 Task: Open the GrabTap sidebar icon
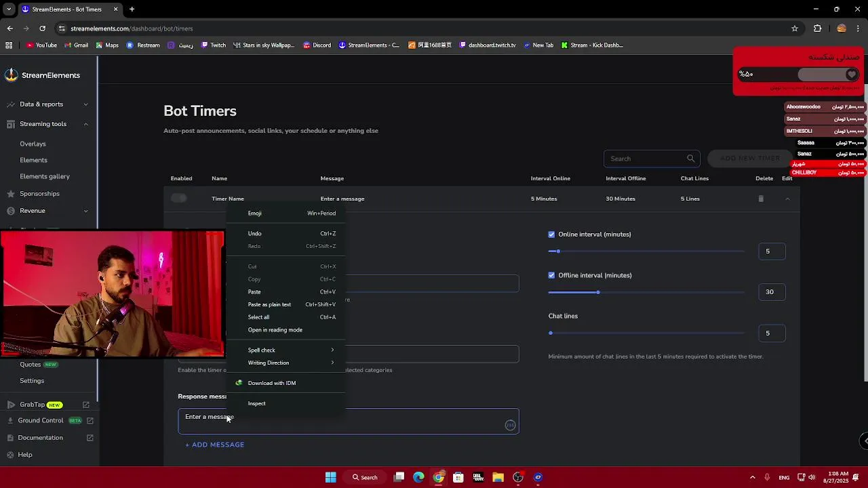click(x=11, y=405)
